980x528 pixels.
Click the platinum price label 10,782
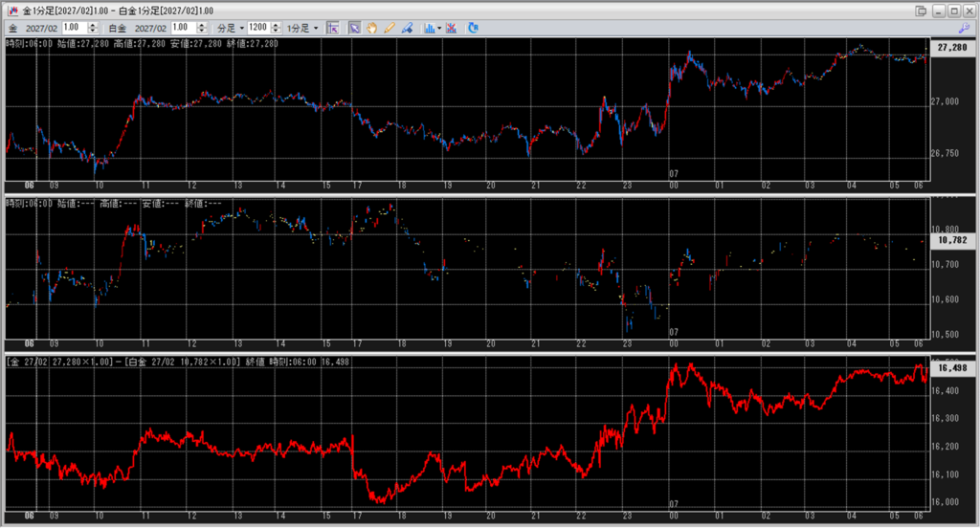(953, 241)
